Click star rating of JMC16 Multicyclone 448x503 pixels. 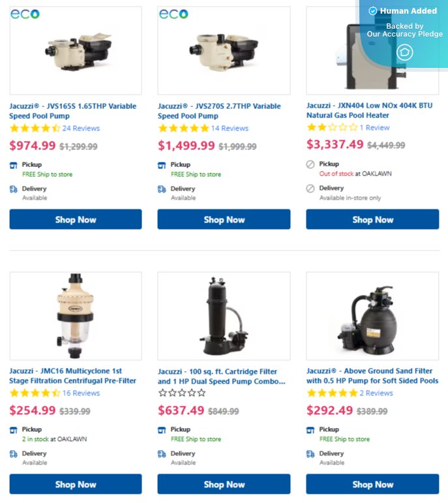[35, 393]
